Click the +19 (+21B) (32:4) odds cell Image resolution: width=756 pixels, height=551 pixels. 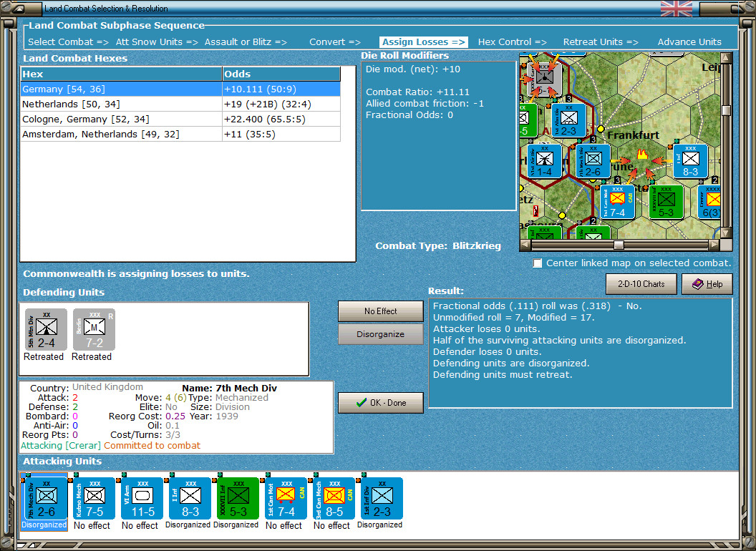click(x=281, y=104)
